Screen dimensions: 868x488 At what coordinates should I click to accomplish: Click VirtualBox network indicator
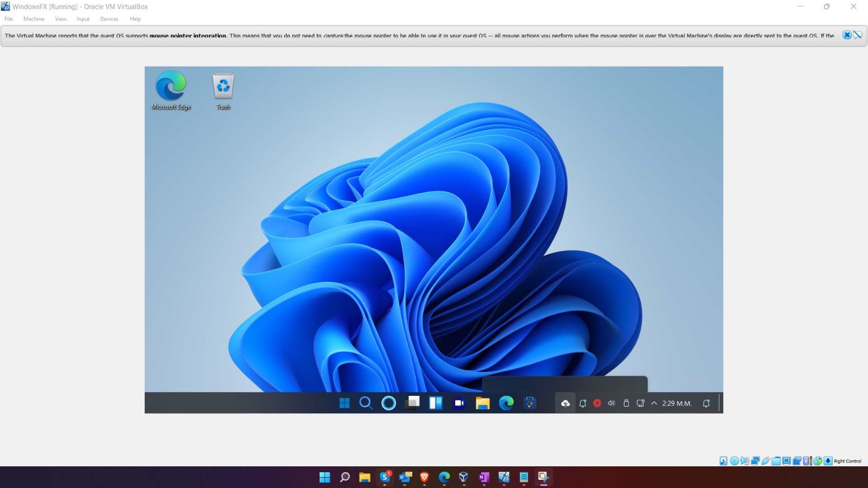(755, 461)
